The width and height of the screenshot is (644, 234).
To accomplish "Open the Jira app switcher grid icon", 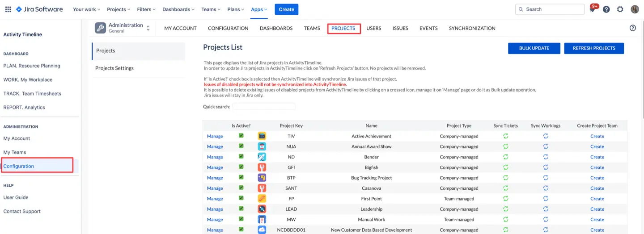I will tap(8, 9).
